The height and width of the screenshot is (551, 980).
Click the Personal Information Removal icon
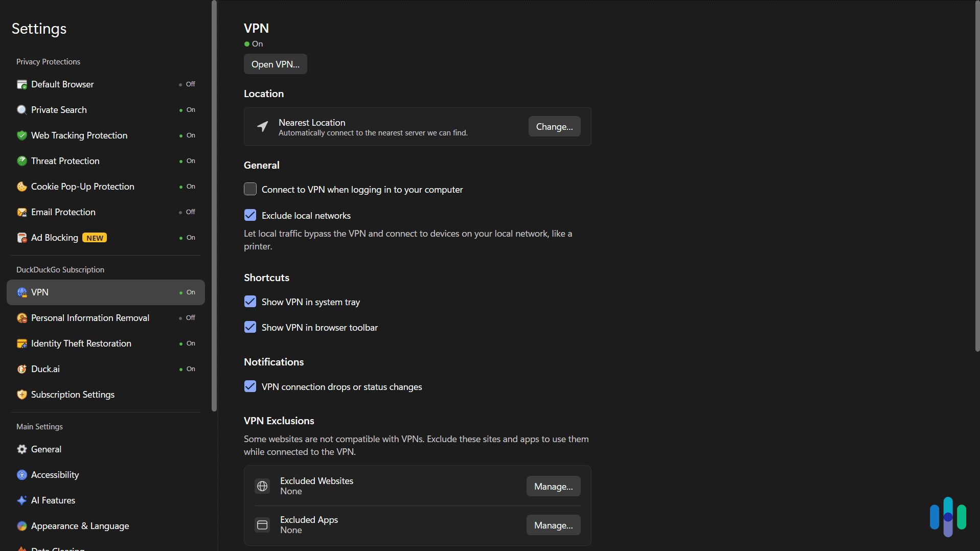[22, 318]
